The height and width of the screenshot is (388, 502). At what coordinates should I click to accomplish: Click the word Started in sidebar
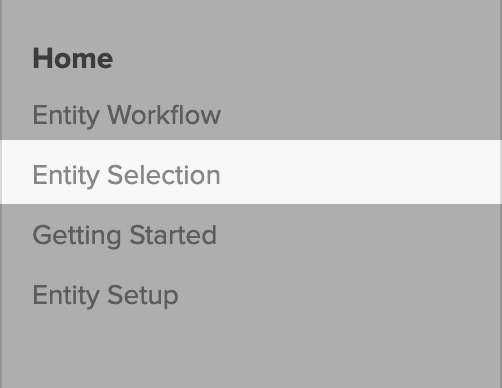click(x=173, y=235)
